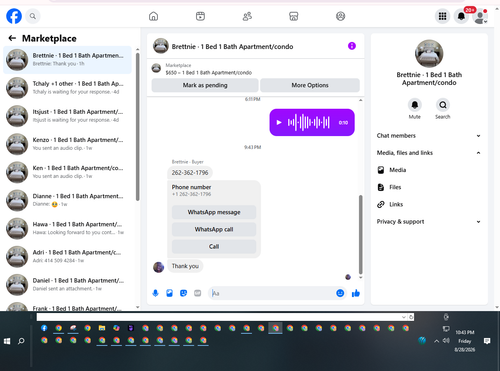Click WhatsApp call button
This screenshot has width=500, height=371.
(x=214, y=229)
